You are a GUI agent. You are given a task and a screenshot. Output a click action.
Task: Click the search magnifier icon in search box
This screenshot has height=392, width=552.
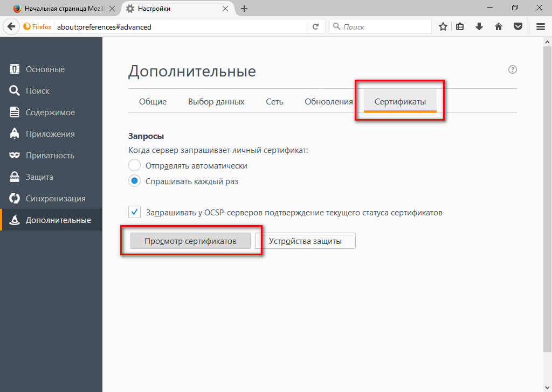click(x=336, y=26)
